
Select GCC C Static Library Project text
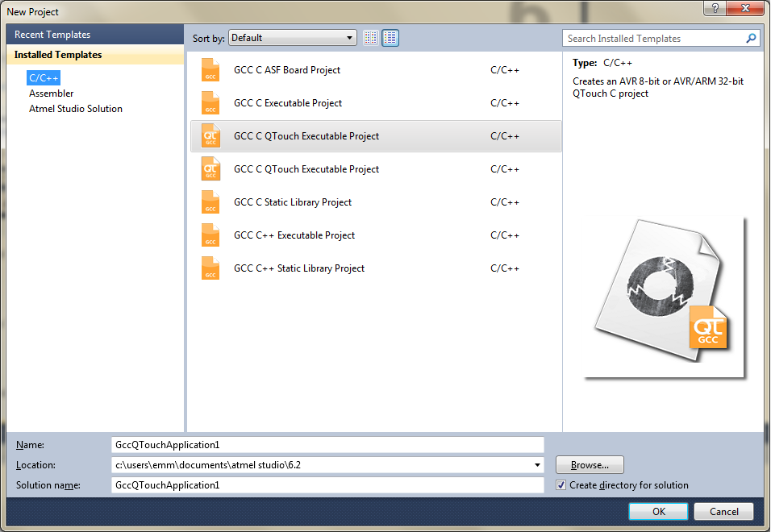point(293,202)
